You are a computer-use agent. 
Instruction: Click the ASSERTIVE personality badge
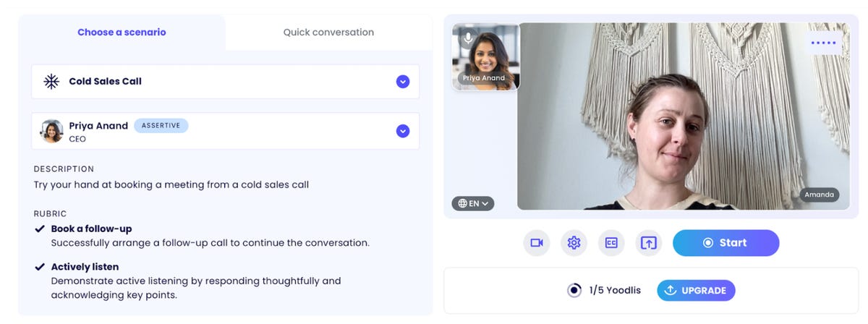click(161, 126)
